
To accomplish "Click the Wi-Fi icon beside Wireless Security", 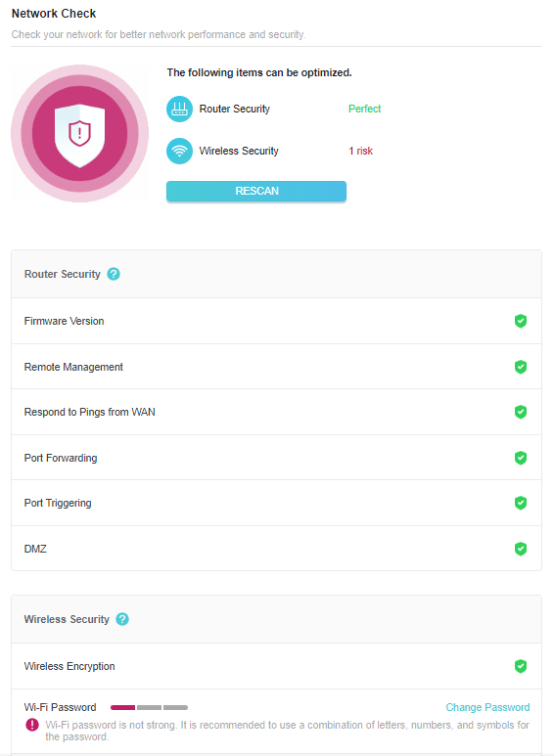I will [x=179, y=151].
